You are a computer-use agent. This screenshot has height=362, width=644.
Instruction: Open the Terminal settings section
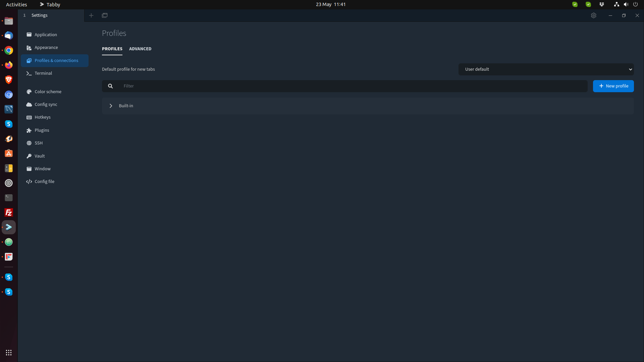tap(54, 73)
